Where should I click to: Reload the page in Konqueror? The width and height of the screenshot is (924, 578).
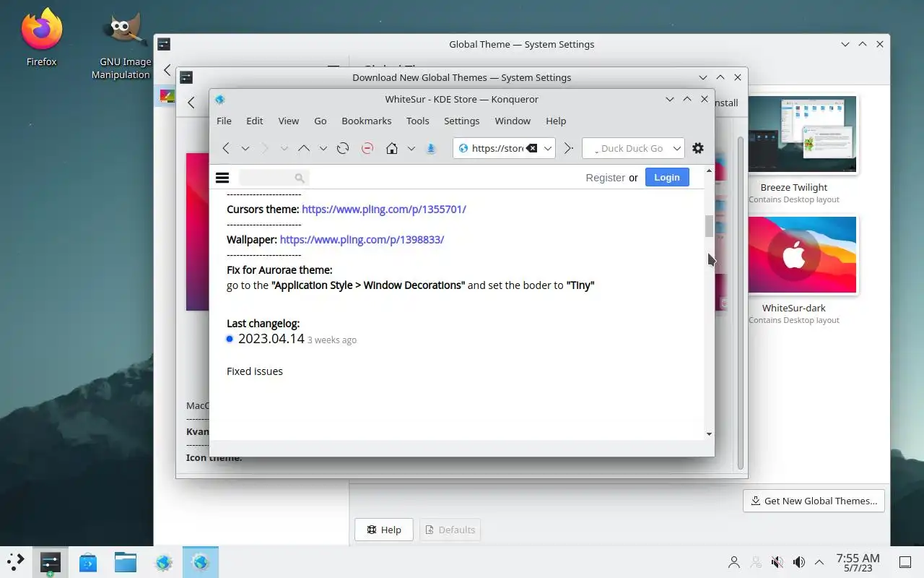343,148
